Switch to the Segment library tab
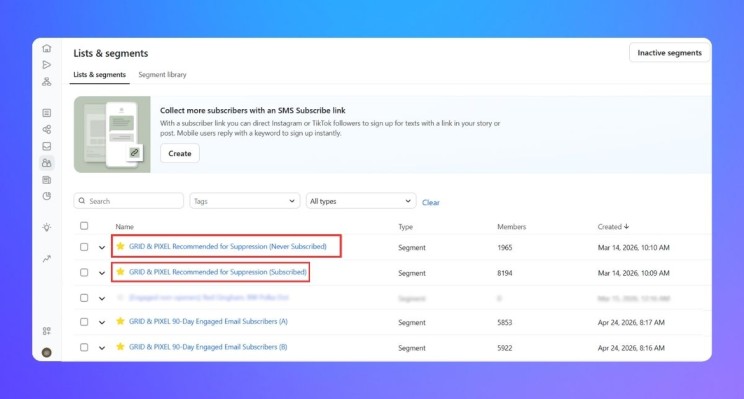 pos(162,74)
